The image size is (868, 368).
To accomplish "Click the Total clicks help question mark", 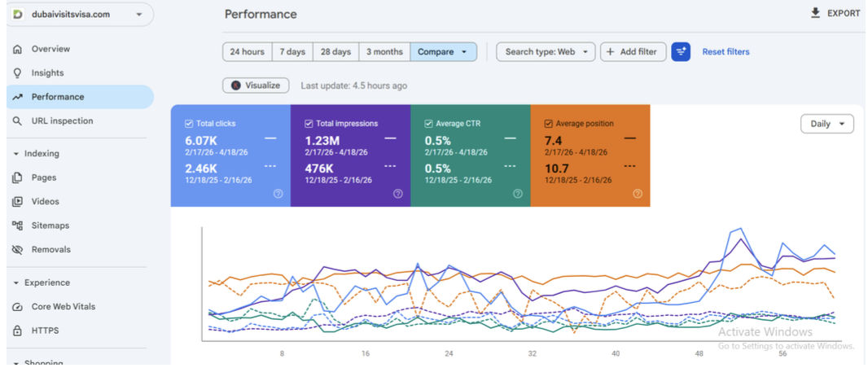I will [278, 194].
